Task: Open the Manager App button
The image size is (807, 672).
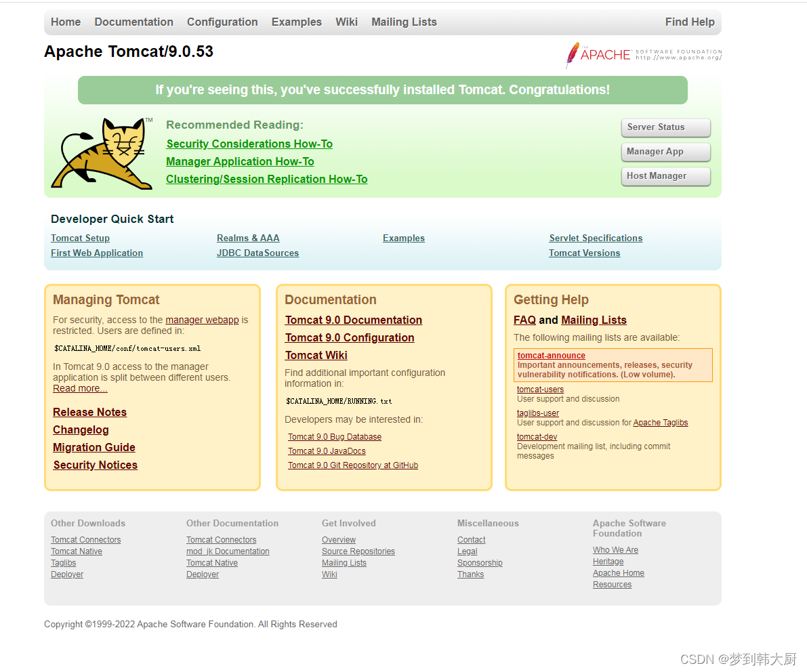Action: [666, 152]
